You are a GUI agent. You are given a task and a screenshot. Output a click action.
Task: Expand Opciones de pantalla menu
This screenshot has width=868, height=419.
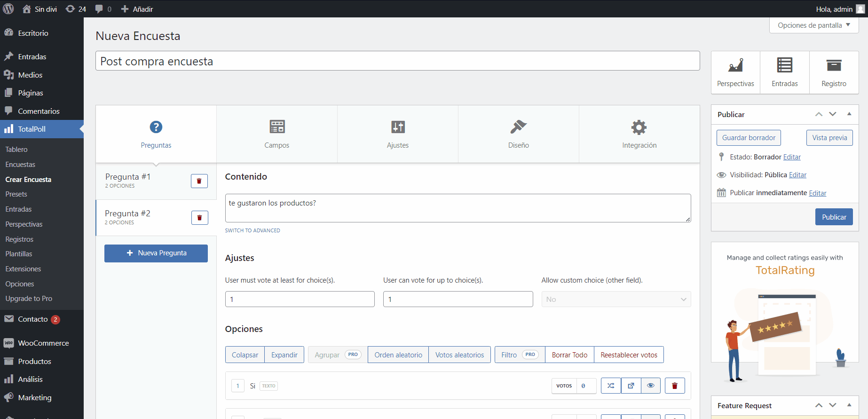pyautogui.click(x=813, y=25)
